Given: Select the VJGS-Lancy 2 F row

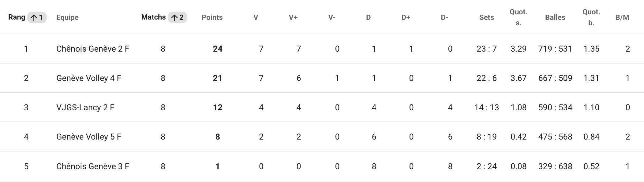Looking at the screenshot, I should (322, 107).
